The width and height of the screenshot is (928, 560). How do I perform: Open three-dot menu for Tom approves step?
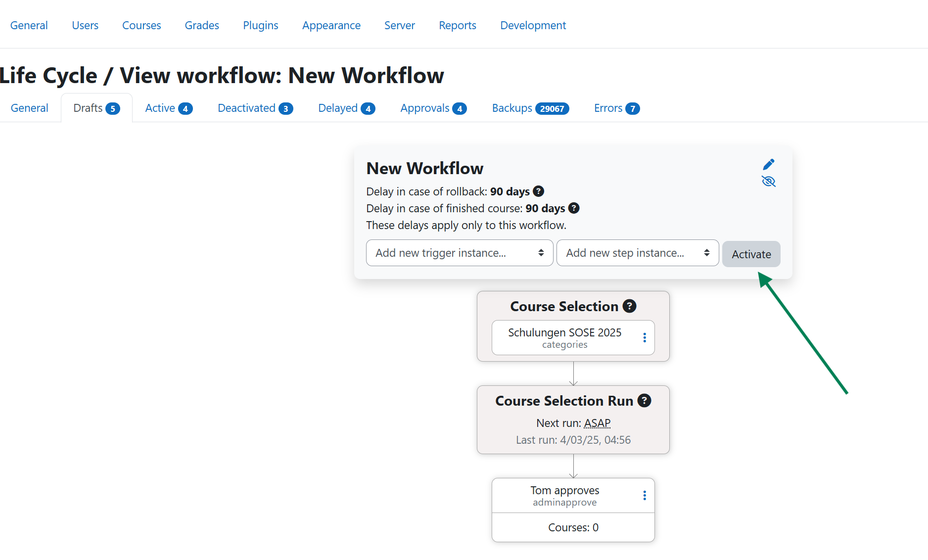644,495
